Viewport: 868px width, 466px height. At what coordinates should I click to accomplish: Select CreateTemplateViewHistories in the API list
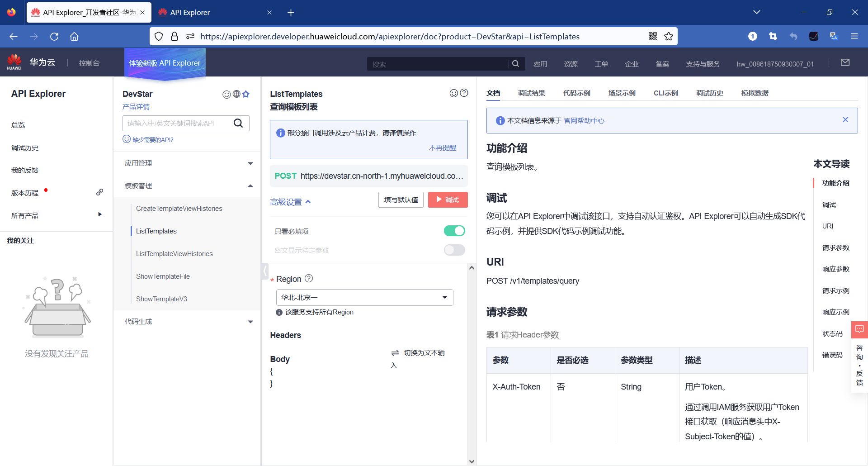point(179,209)
